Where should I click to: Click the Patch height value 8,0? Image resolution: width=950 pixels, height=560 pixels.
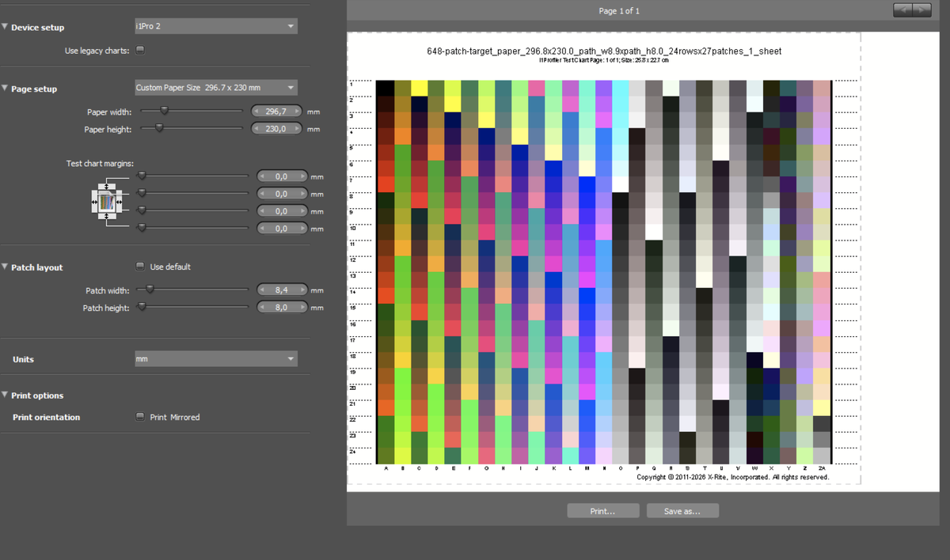[x=280, y=308]
